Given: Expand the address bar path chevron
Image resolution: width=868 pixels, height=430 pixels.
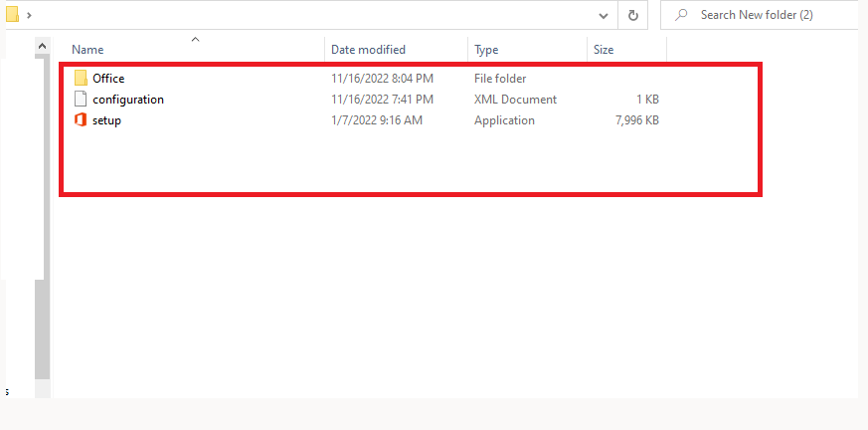Looking at the screenshot, I should (x=29, y=15).
